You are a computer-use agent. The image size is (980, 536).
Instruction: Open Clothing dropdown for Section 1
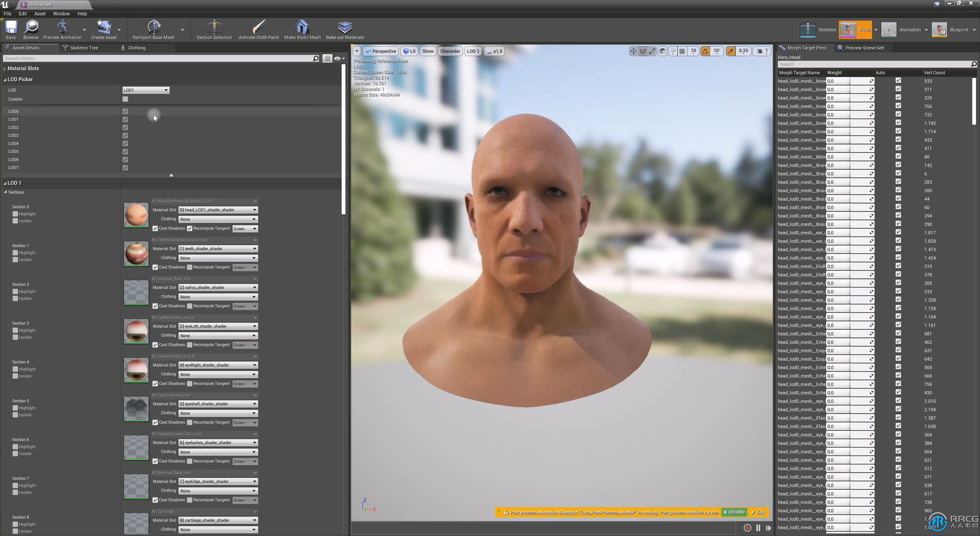click(218, 258)
